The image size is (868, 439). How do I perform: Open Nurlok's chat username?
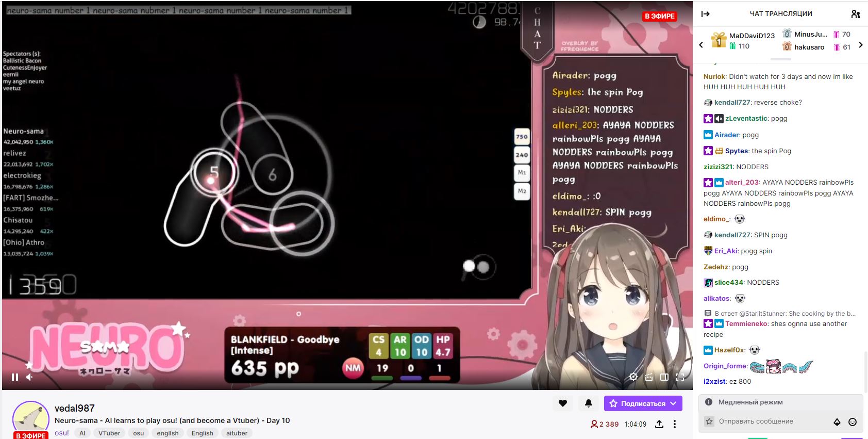coord(714,76)
